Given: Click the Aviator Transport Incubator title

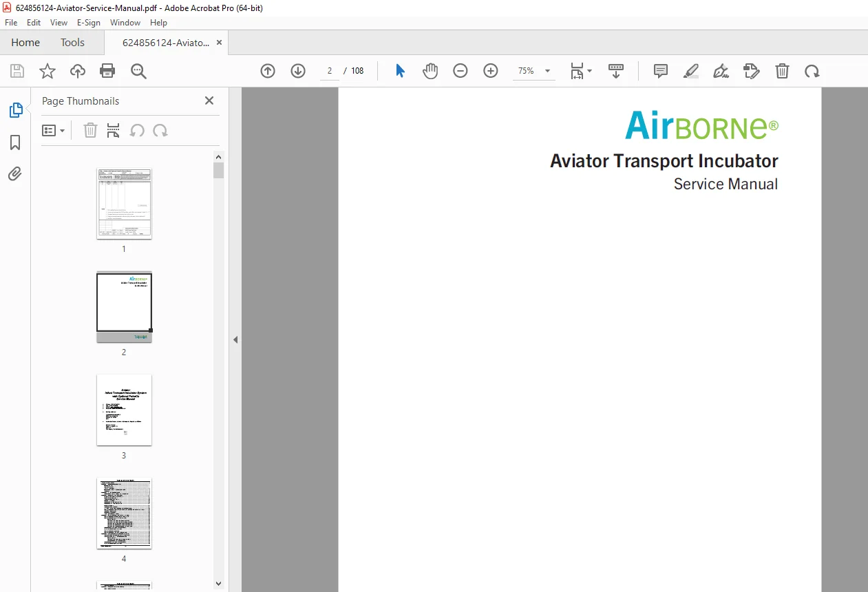Looking at the screenshot, I should [x=664, y=161].
